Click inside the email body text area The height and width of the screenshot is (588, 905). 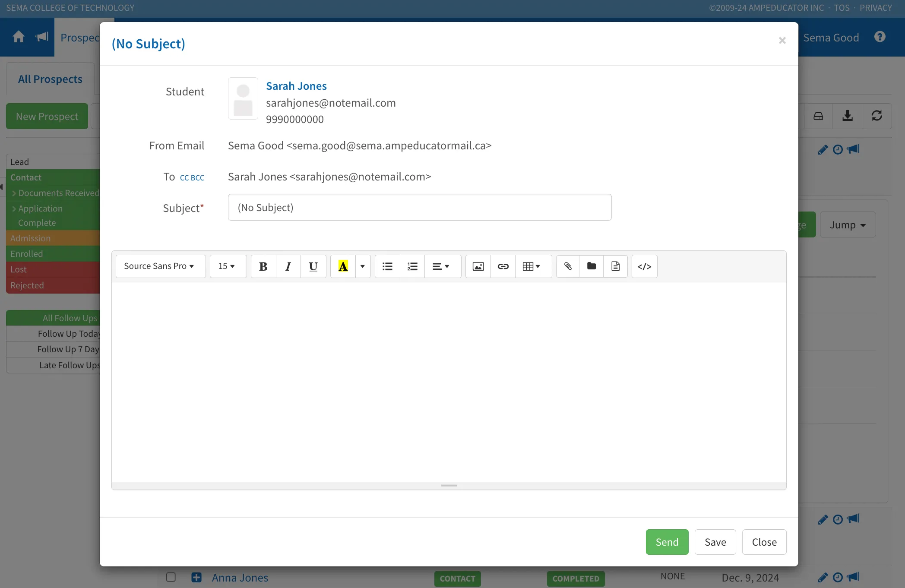click(449, 382)
